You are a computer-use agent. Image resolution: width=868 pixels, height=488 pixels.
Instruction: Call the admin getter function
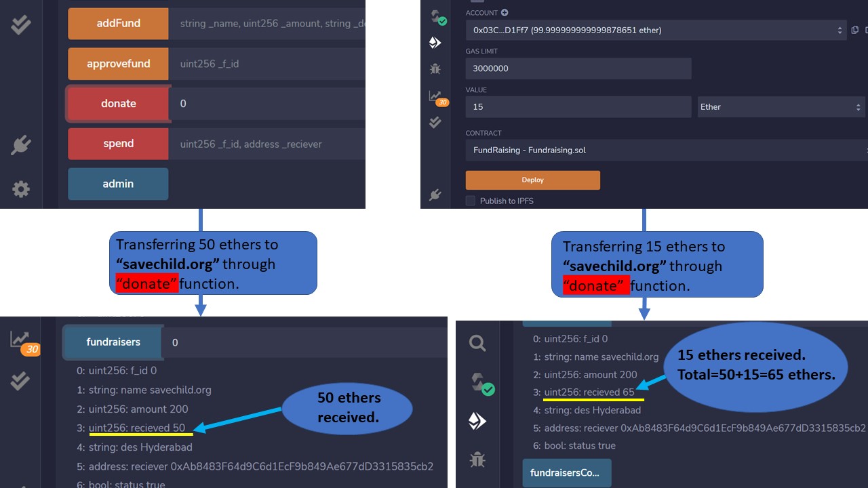tap(118, 184)
